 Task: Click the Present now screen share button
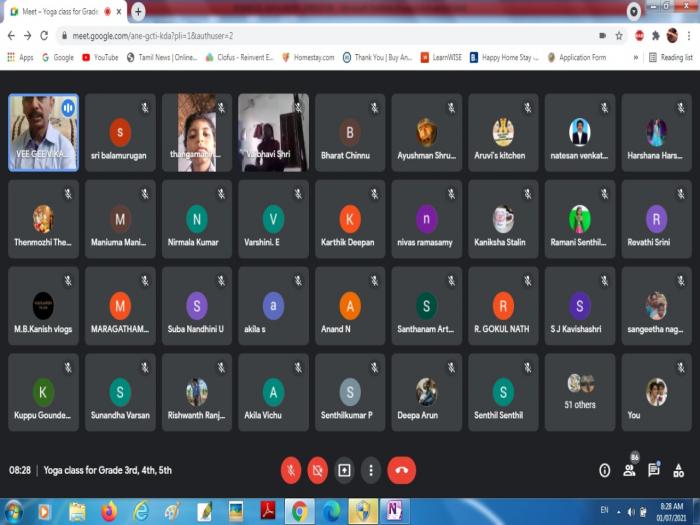point(344,470)
